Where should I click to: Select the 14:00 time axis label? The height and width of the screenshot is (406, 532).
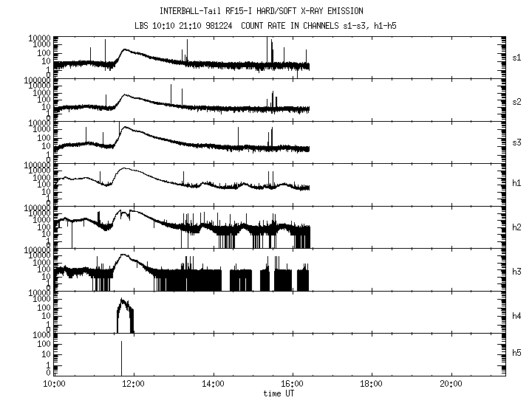click(x=213, y=384)
